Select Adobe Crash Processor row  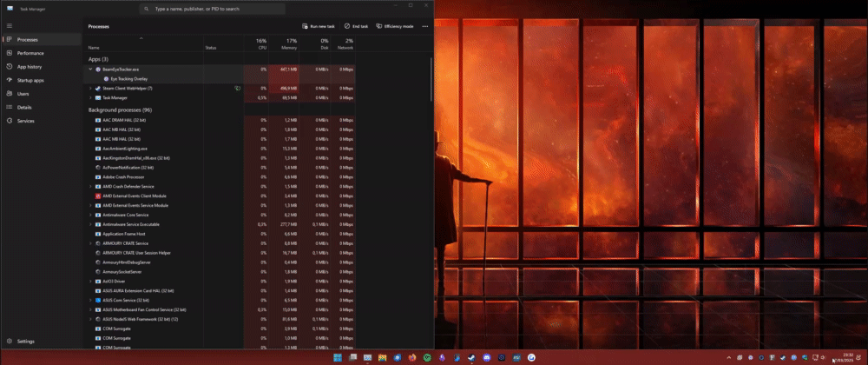click(220, 176)
